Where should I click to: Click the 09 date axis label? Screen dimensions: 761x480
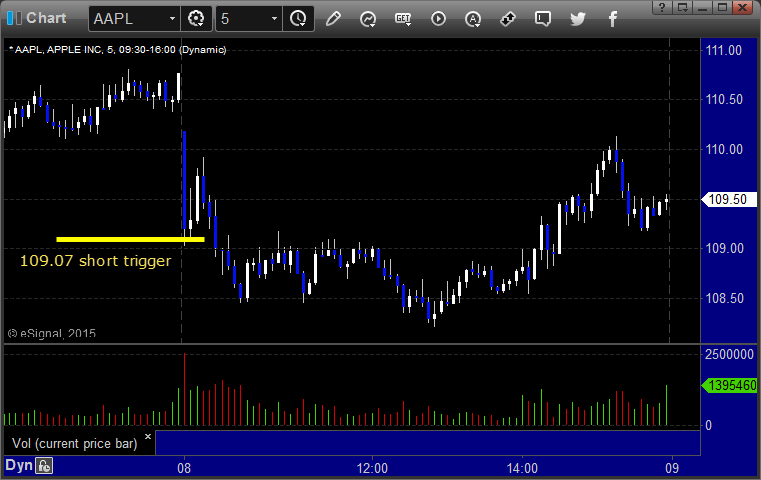point(672,468)
